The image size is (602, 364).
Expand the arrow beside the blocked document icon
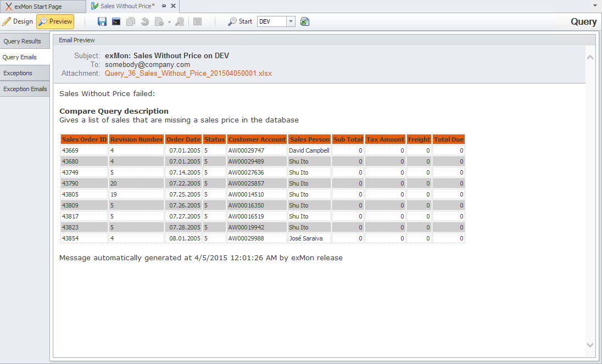pos(169,23)
